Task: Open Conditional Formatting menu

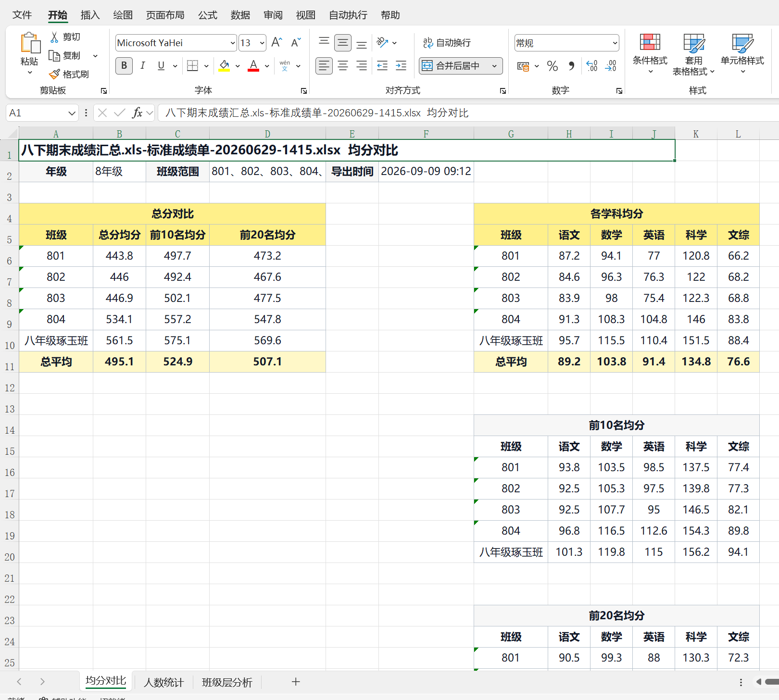Action: coord(650,53)
